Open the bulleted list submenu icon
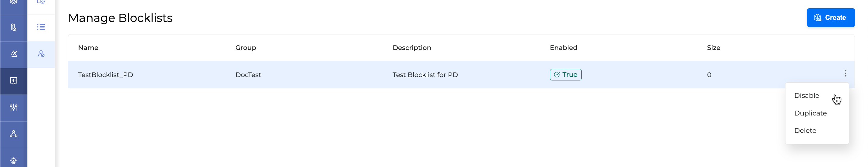The height and width of the screenshot is (167, 868). coord(41,27)
